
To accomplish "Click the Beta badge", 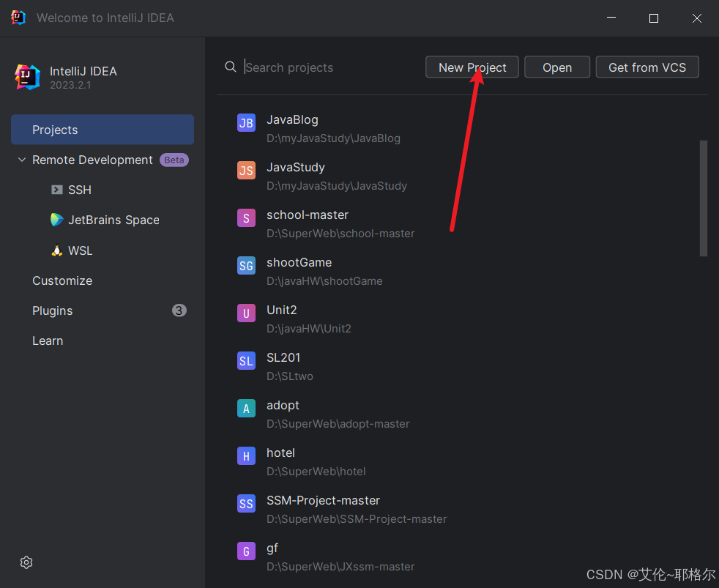I will coord(174,160).
